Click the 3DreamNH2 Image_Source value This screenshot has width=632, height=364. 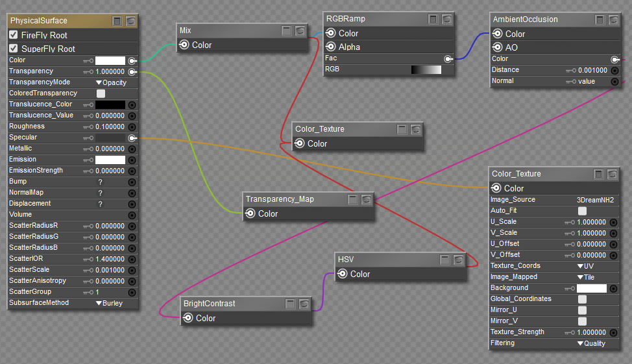[x=595, y=200]
